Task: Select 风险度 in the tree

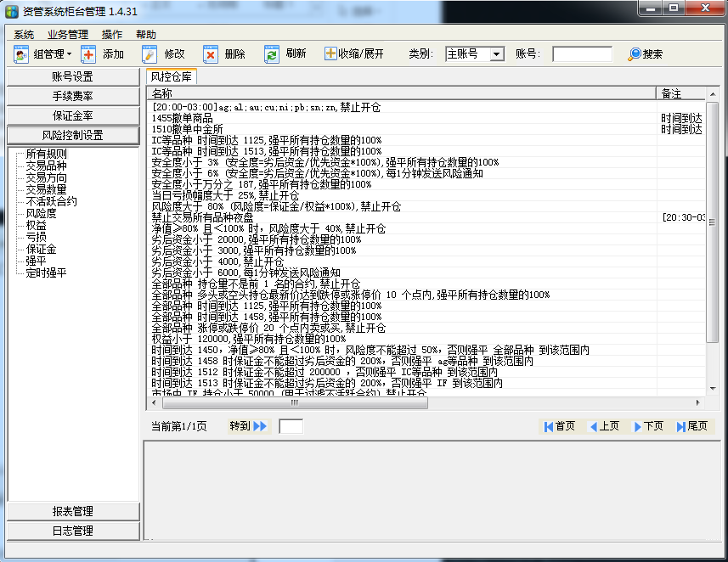Action: coord(41,214)
